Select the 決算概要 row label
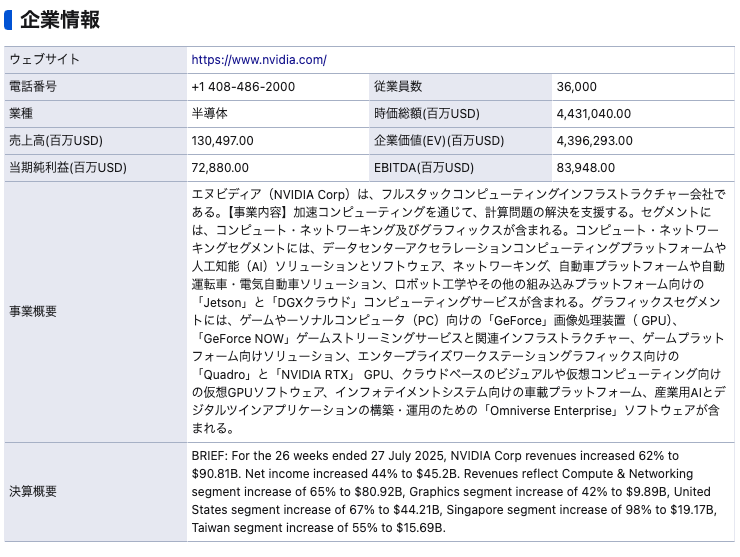Viewport: 740px width, 557px height. (33, 491)
